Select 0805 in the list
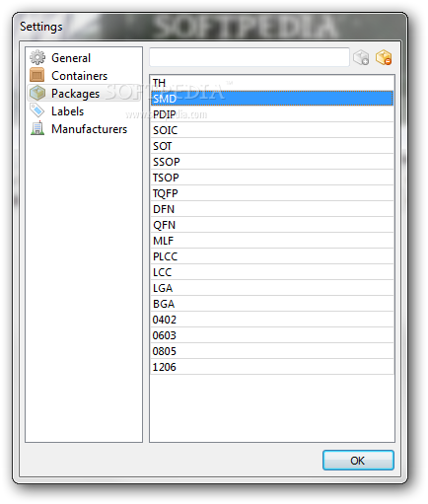The image size is (428, 504). pyautogui.click(x=272, y=351)
